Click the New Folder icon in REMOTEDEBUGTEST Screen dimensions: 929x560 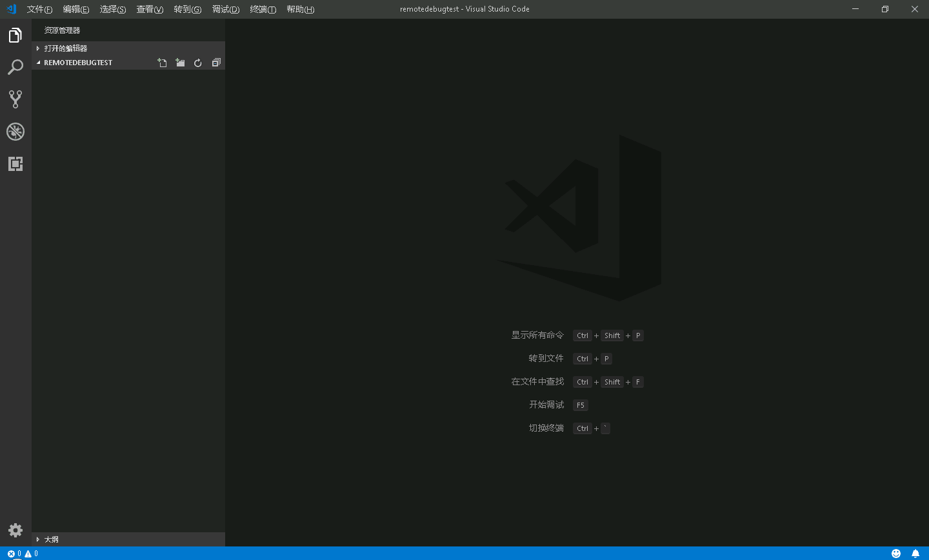click(180, 63)
